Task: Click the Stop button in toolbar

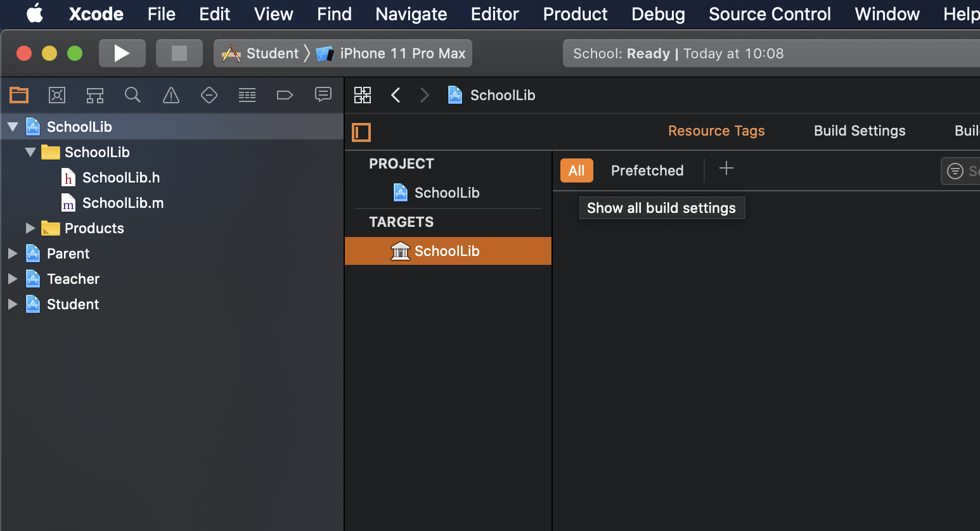Action: point(179,53)
